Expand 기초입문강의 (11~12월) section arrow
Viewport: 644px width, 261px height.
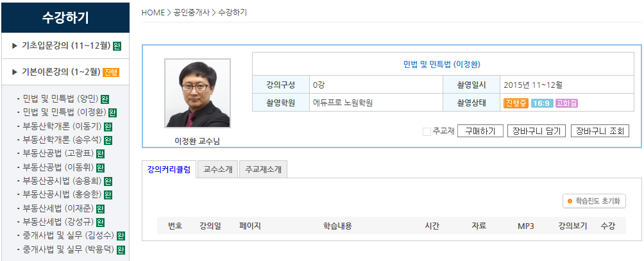tap(15, 46)
